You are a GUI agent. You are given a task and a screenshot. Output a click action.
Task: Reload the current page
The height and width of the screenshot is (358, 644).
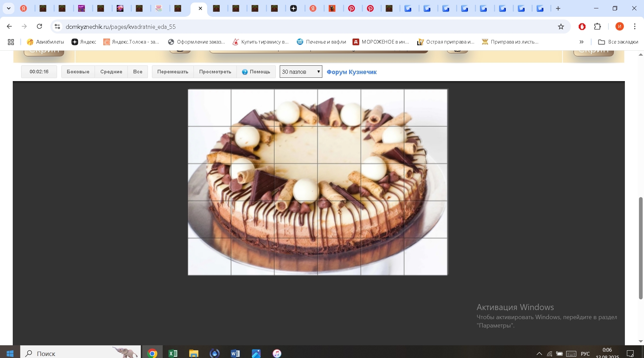tap(39, 26)
